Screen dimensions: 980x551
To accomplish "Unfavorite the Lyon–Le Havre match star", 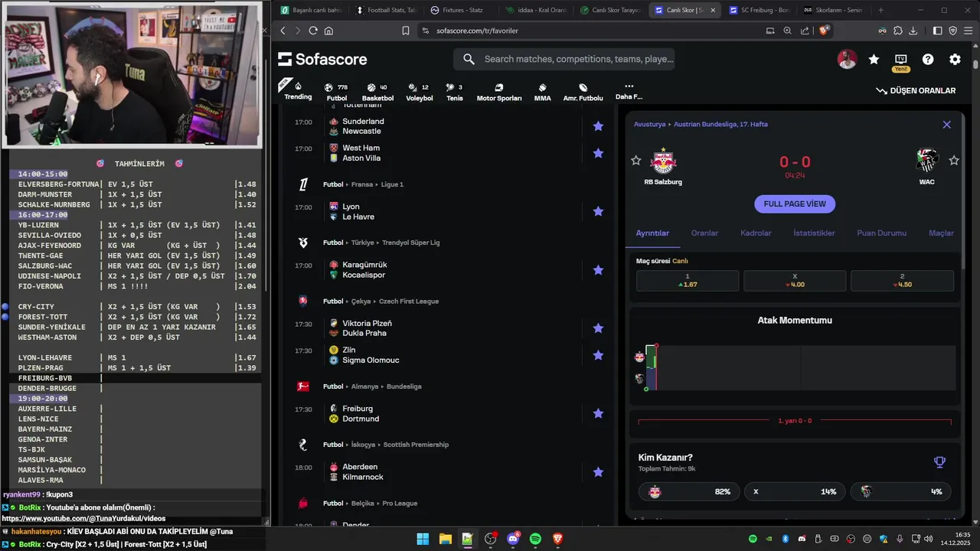I will (598, 211).
